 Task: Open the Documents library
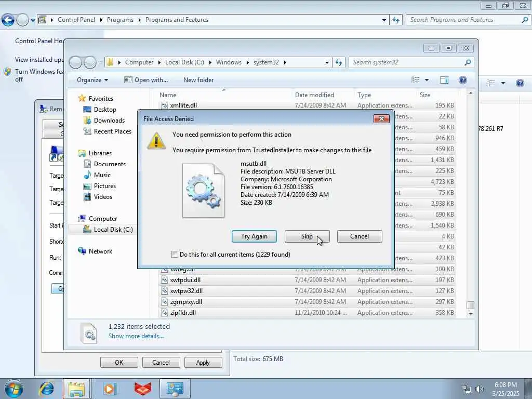110,164
